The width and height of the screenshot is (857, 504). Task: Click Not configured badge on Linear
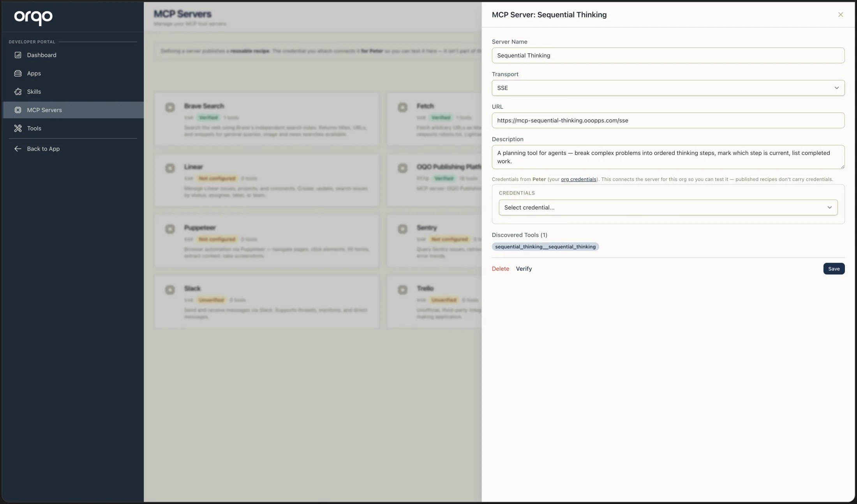point(217,178)
